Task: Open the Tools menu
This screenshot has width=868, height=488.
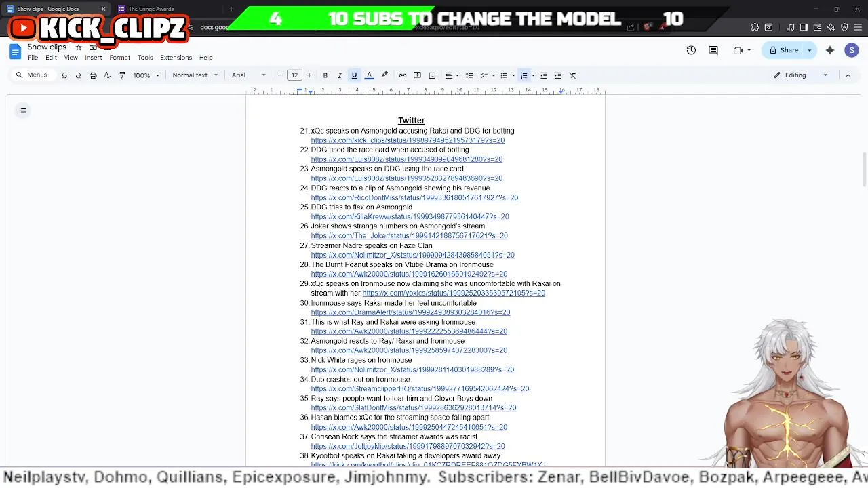Action: click(145, 58)
